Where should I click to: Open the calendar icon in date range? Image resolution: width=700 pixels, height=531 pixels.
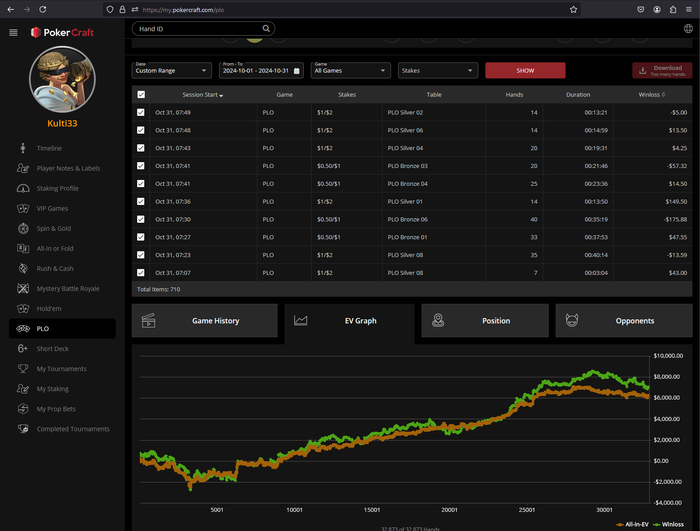point(296,71)
